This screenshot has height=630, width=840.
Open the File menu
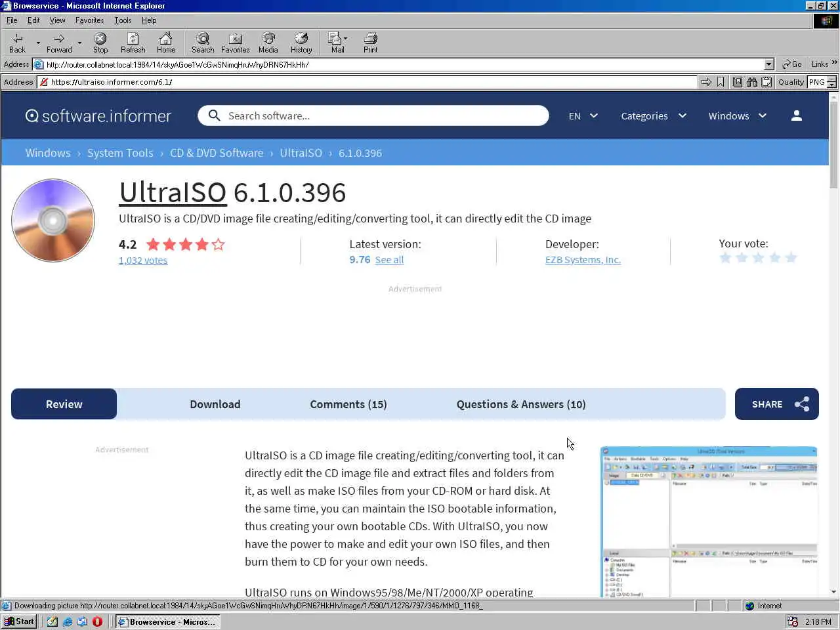(x=12, y=20)
